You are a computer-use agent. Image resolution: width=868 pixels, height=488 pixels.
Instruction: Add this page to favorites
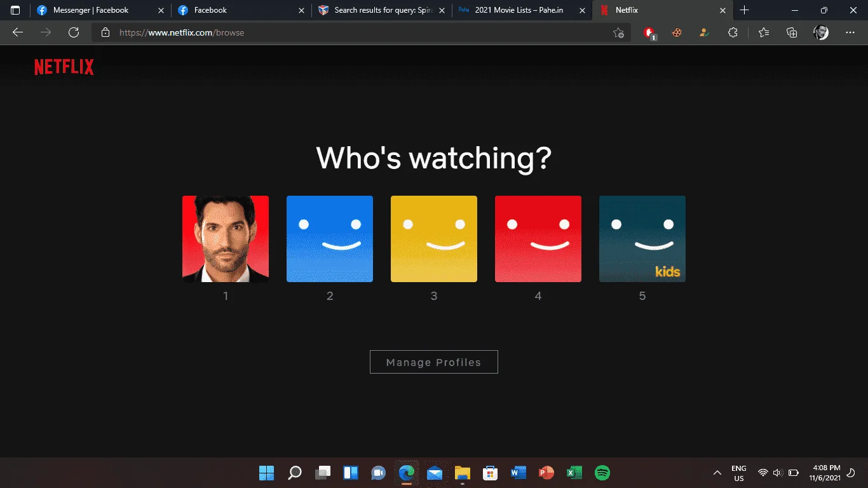click(x=618, y=33)
